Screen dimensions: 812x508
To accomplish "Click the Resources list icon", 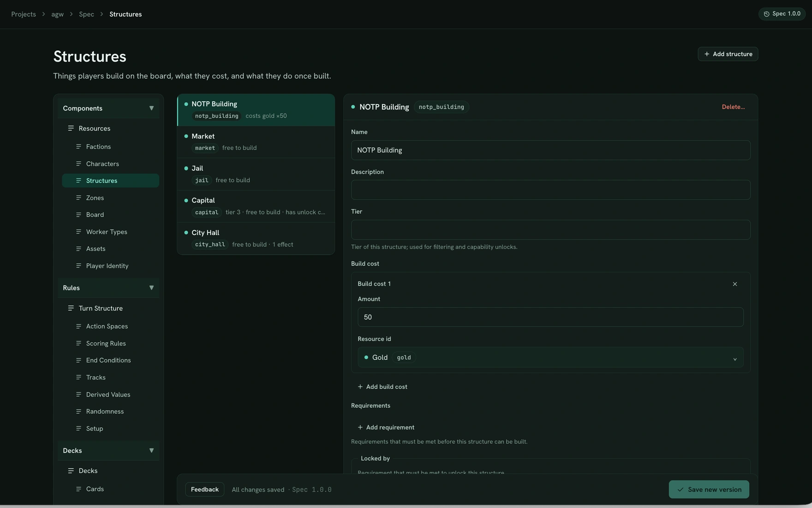I will [x=71, y=128].
